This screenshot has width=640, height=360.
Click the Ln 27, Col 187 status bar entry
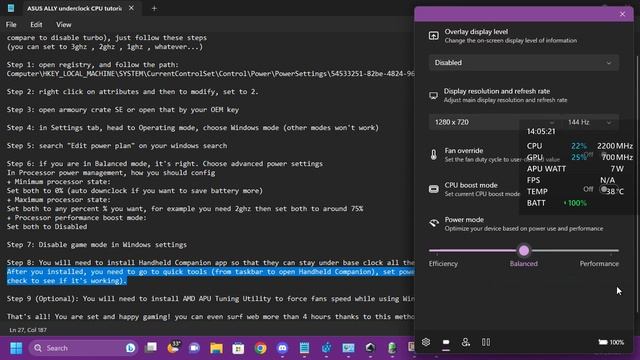[28, 330]
